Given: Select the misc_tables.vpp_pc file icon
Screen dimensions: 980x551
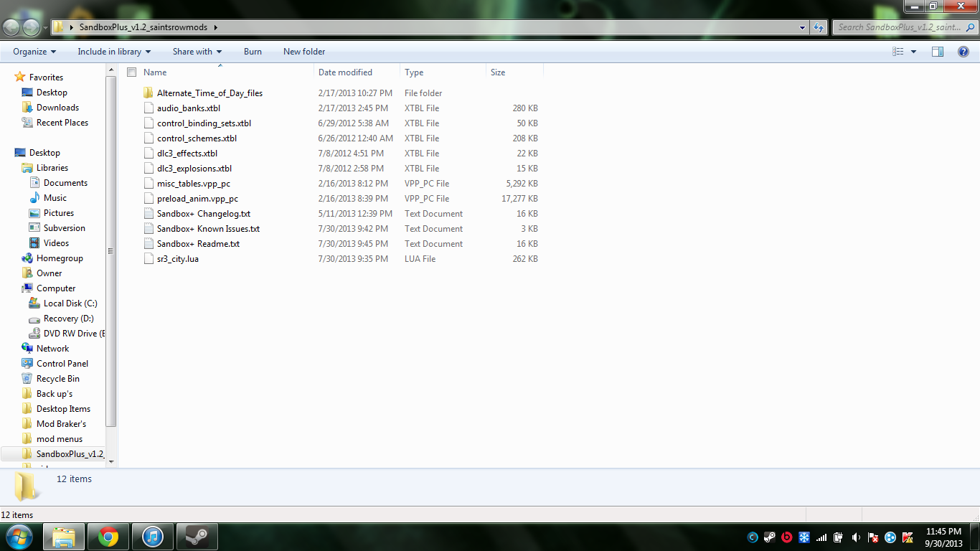Looking at the screenshot, I should [149, 184].
